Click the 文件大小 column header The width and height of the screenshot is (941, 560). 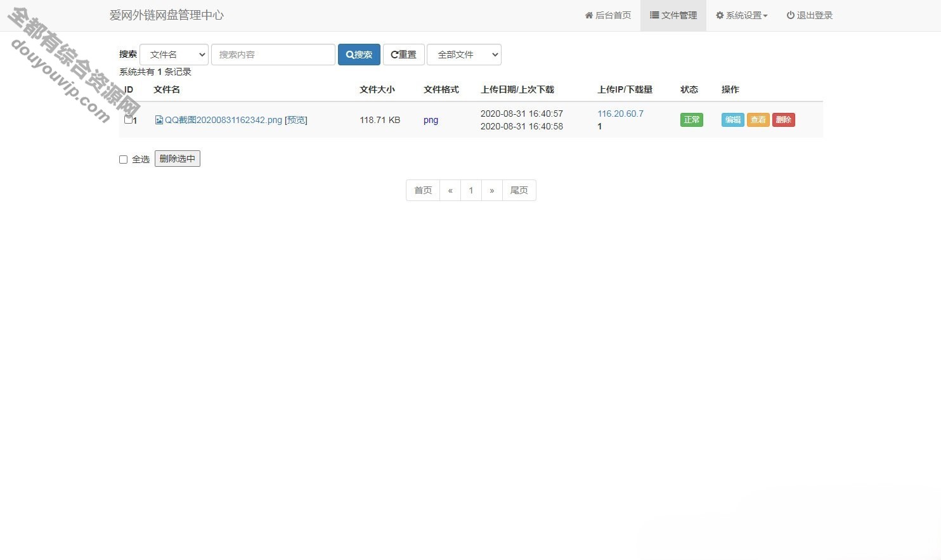pyautogui.click(x=377, y=89)
